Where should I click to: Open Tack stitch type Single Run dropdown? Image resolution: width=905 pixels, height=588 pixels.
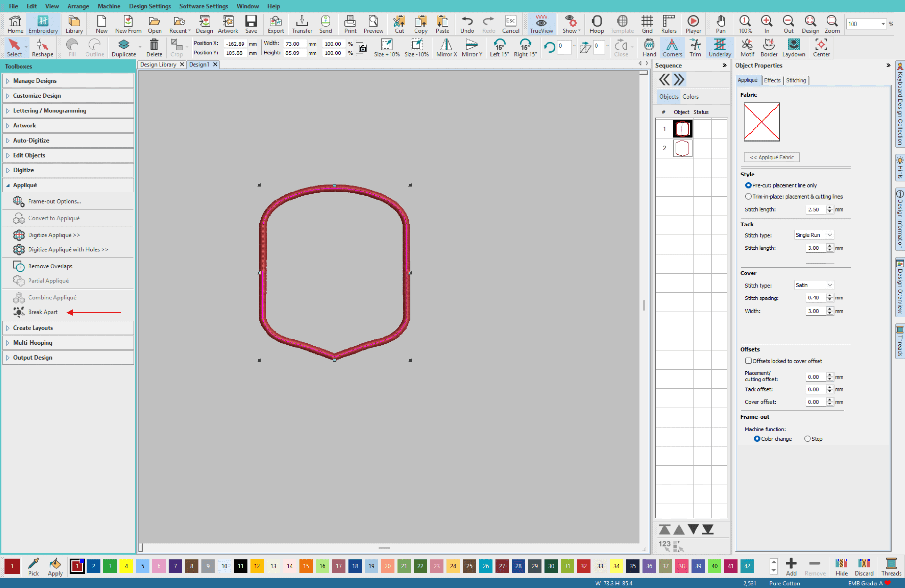[814, 235]
